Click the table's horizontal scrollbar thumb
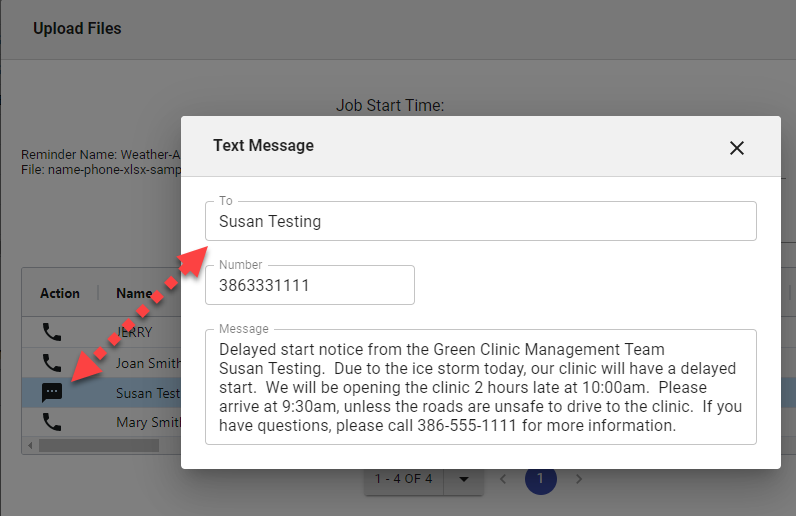This screenshot has width=796, height=516. point(98,445)
